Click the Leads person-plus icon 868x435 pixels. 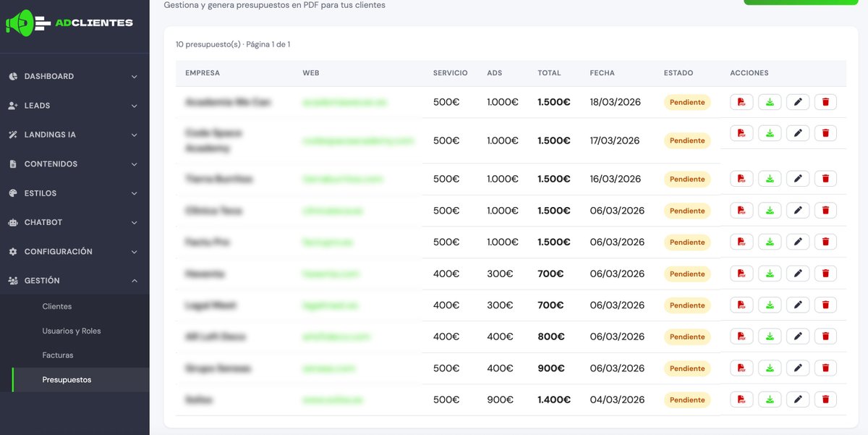[x=13, y=106]
